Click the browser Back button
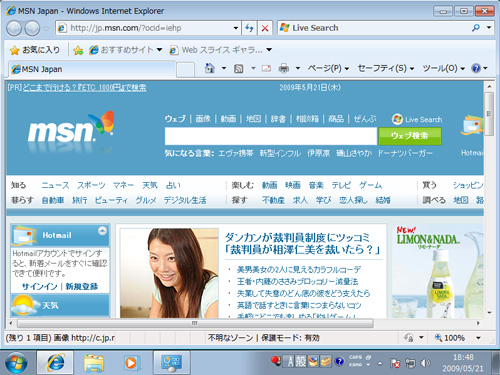 pyautogui.click(x=14, y=28)
